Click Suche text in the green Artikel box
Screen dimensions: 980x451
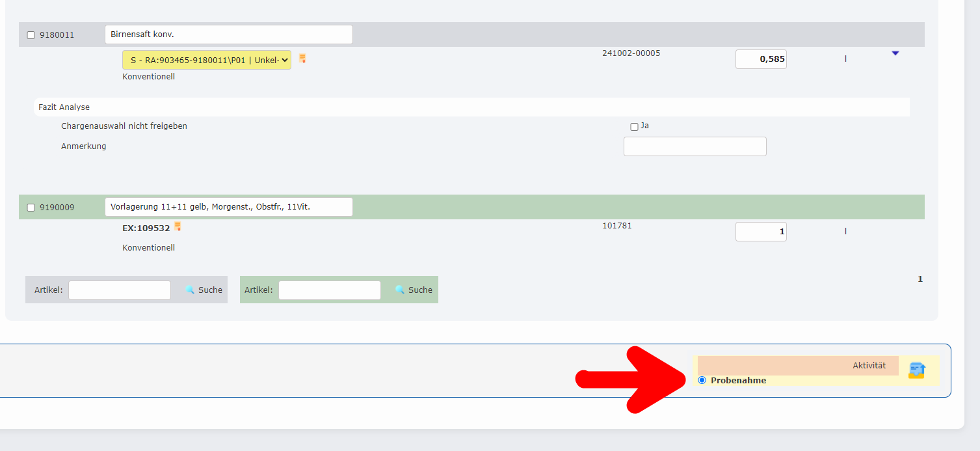click(x=420, y=290)
